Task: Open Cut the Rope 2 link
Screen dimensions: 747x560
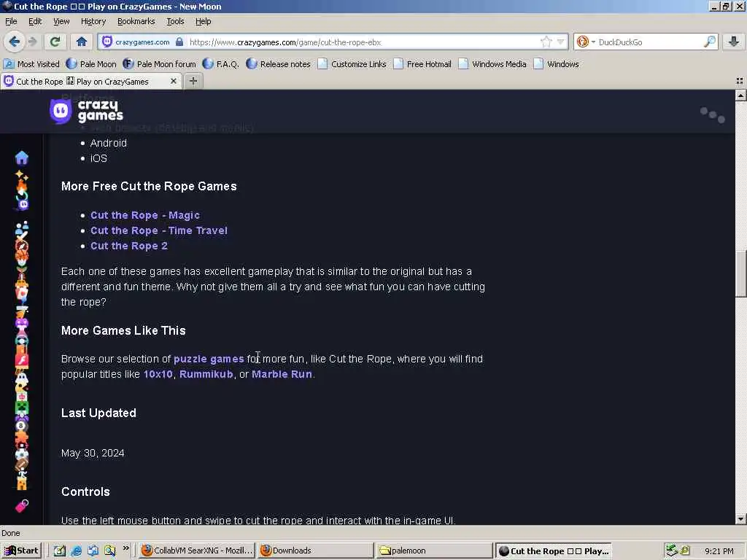Action: coord(128,246)
